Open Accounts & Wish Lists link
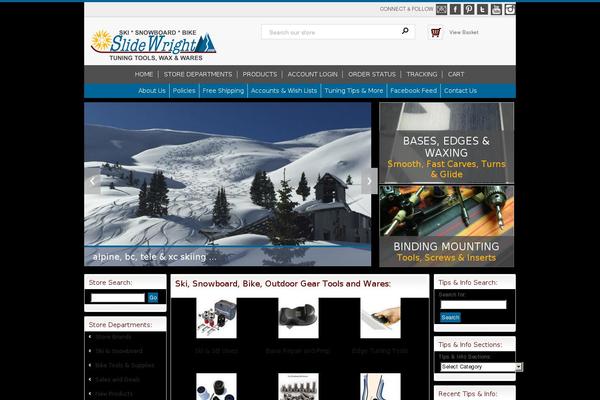This screenshot has width=600, height=400. (284, 91)
